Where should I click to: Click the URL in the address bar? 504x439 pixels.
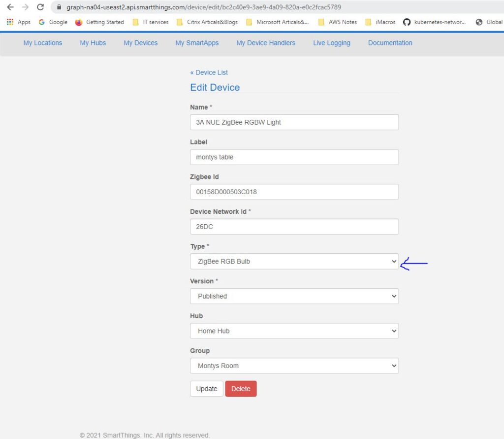[x=204, y=7]
